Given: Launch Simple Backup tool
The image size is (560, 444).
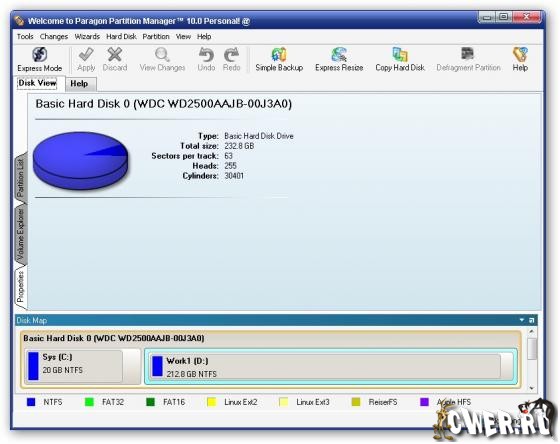Looking at the screenshot, I should (x=279, y=59).
